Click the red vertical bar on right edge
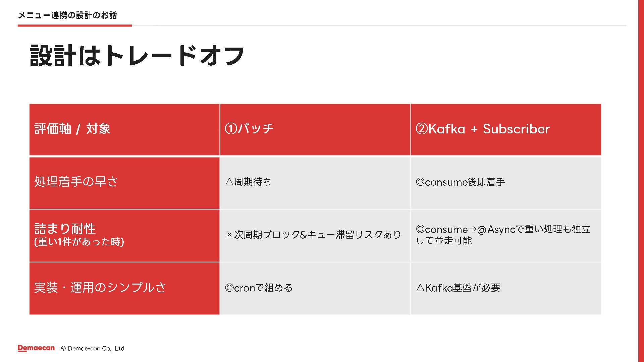This screenshot has height=362, width=644. point(641,181)
